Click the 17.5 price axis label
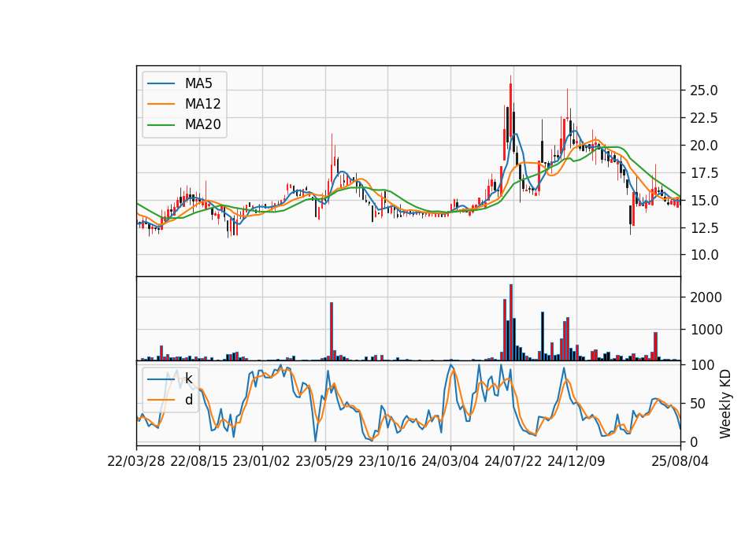This screenshot has width=756, height=543. click(704, 173)
